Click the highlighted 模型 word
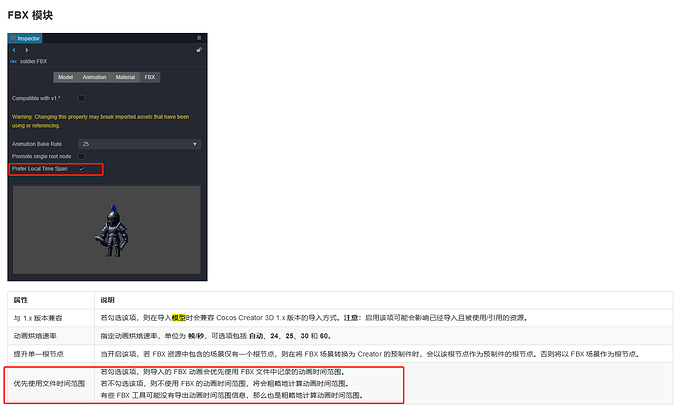The width and height of the screenshot is (690, 409). click(179, 318)
